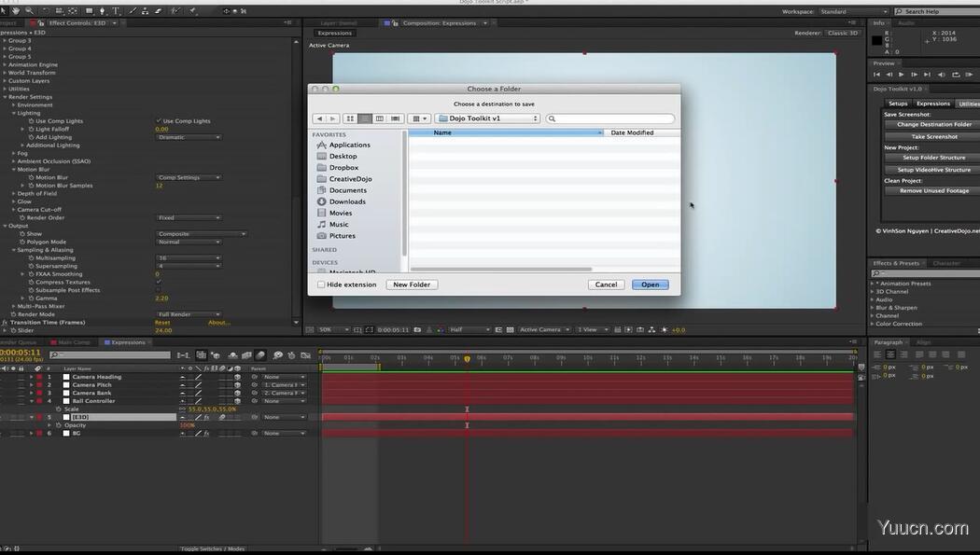This screenshot has width=980, height=555.
Task: Open the Show Composite dropdown
Action: [201, 234]
